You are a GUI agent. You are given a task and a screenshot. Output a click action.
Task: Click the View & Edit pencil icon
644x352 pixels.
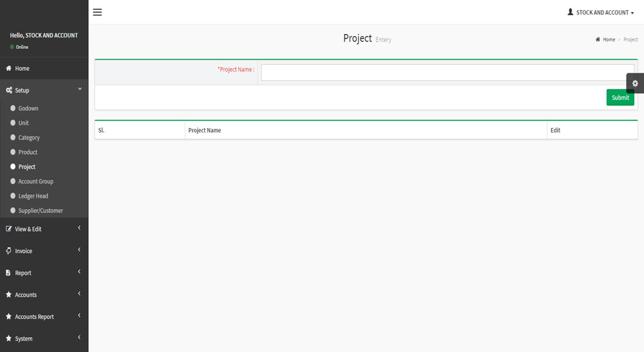click(x=8, y=229)
